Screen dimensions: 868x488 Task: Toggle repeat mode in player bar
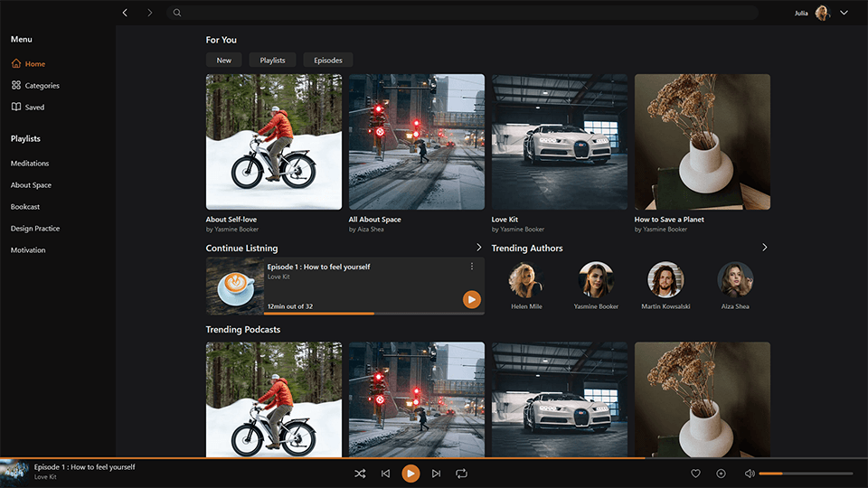(461, 474)
